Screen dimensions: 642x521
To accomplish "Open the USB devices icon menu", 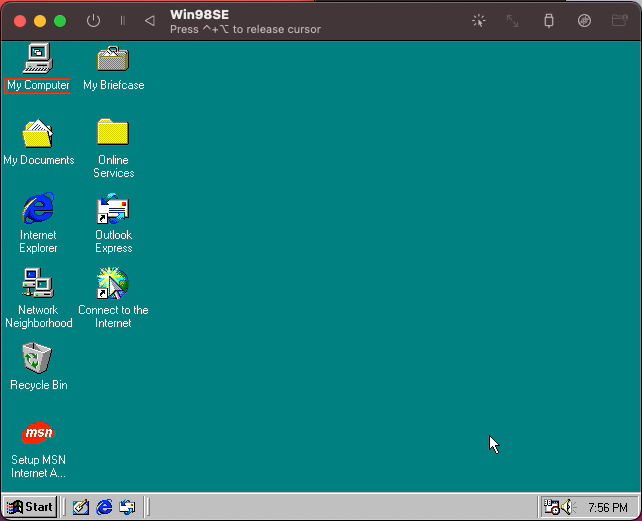I will tap(549, 20).
